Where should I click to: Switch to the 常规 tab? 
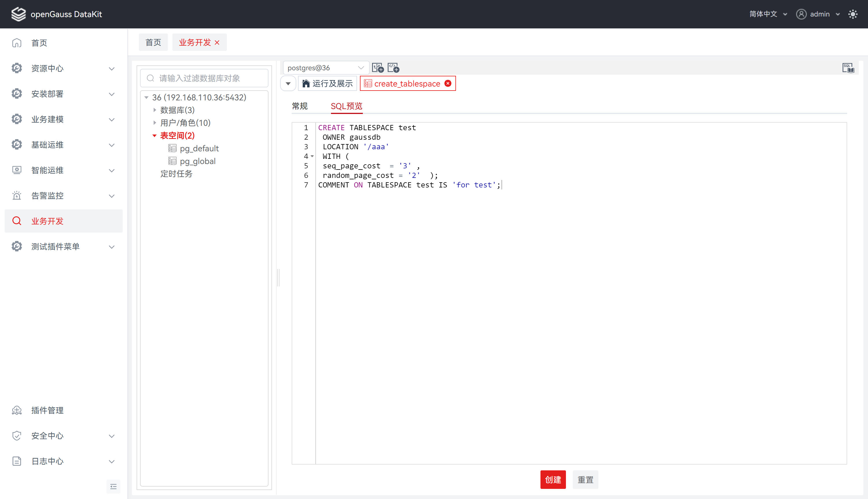point(300,106)
